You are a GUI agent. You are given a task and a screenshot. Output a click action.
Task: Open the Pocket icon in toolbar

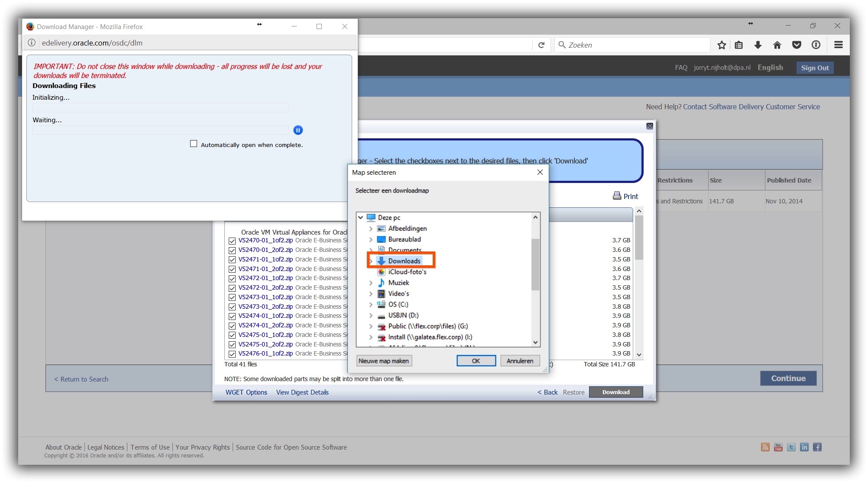(797, 45)
